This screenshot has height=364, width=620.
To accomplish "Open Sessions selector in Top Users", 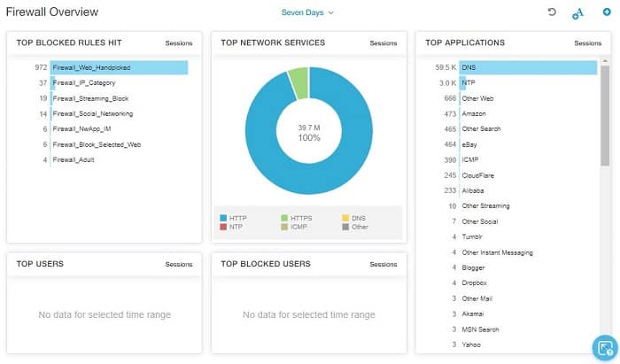I will pyautogui.click(x=179, y=264).
